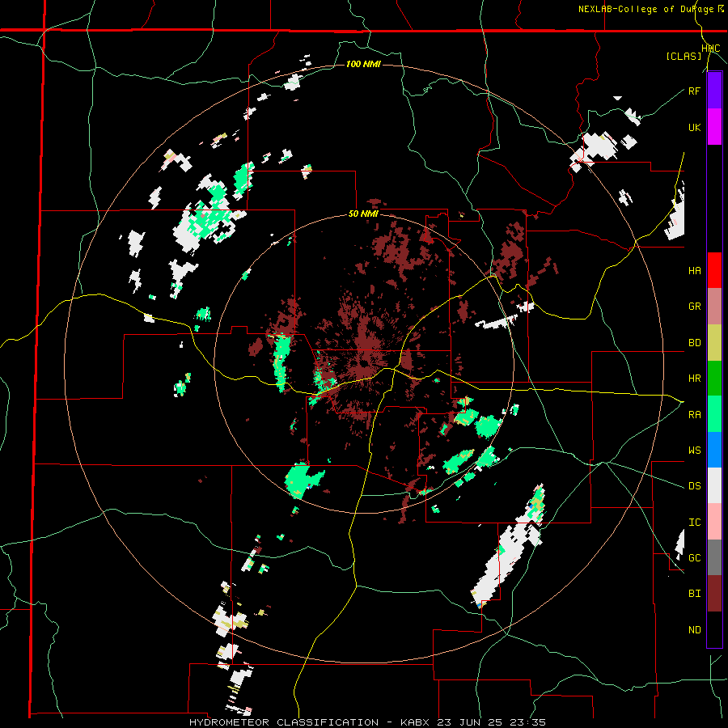
Task: Click the 100 NMI range ring label
Action: click(363, 64)
